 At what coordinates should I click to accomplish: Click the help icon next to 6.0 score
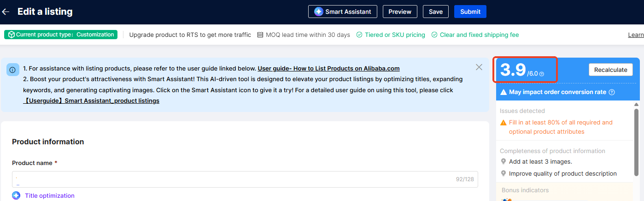(x=542, y=74)
